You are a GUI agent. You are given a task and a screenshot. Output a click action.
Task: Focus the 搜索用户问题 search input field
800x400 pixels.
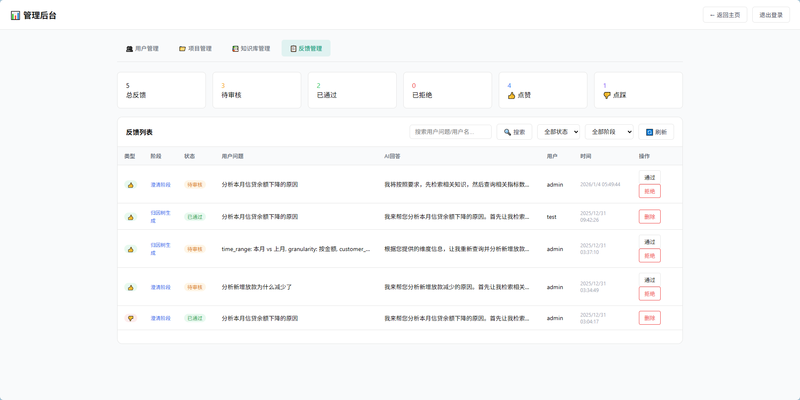(x=450, y=132)
